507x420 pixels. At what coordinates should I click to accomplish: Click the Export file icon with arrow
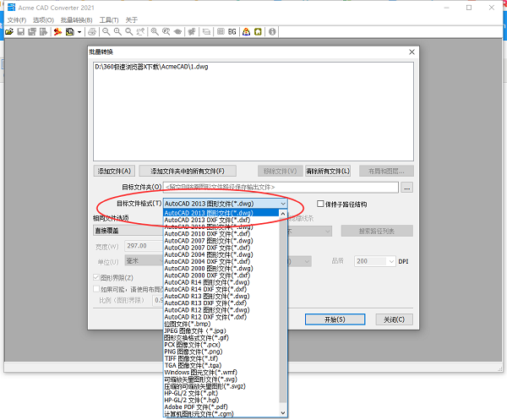click(x=43, y=31)
